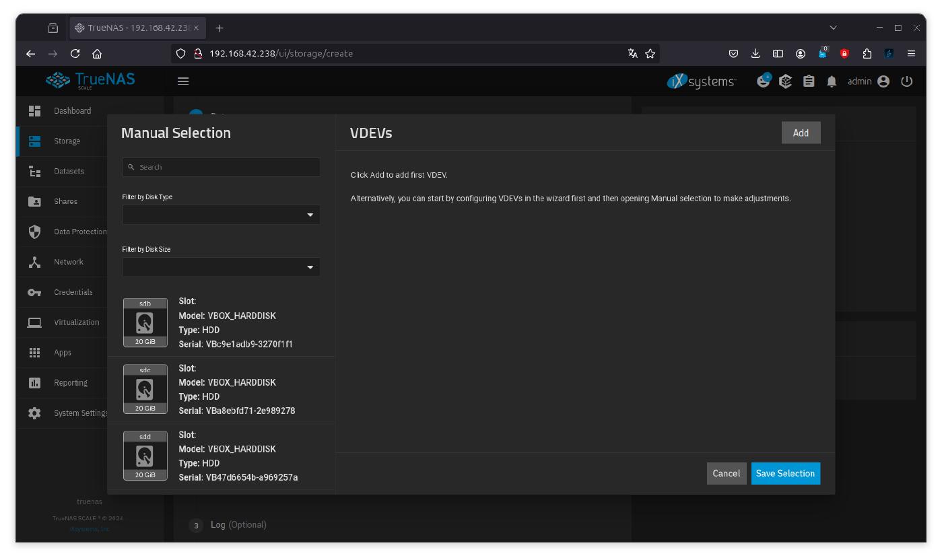Click the Dashboard icon in sidebar

[x=34, y=111]
